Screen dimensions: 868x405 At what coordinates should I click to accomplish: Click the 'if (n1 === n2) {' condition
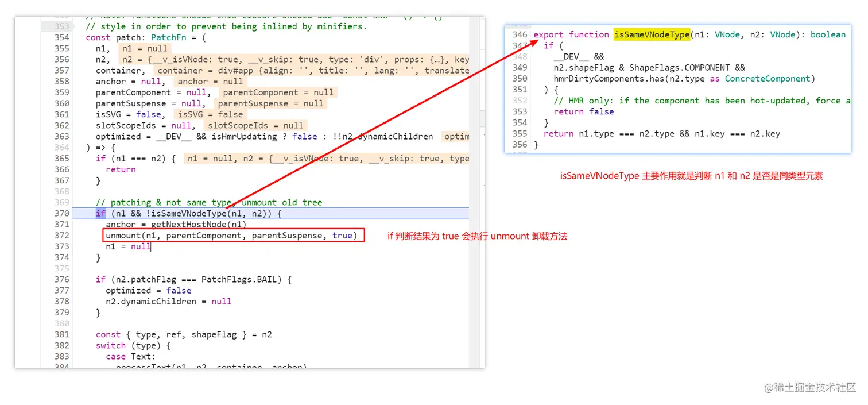click(135, 159)
